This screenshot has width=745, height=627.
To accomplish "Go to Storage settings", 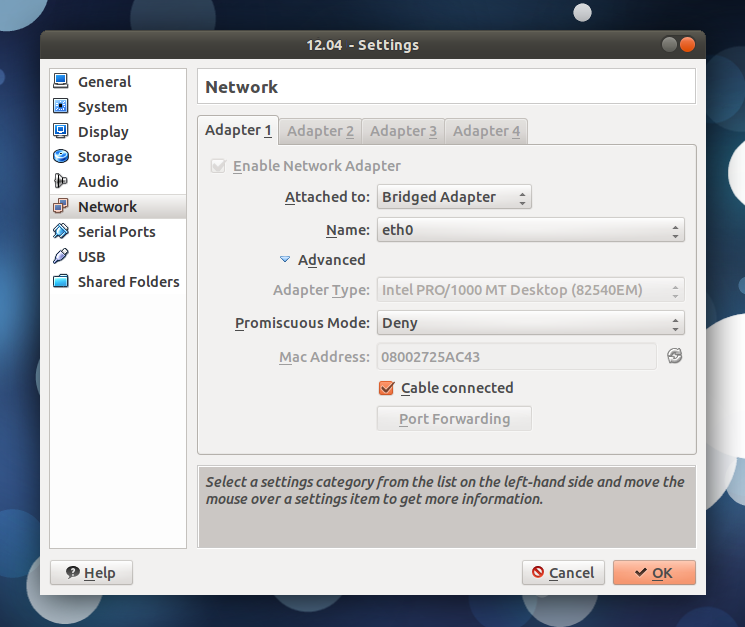I will click(118, 157).
